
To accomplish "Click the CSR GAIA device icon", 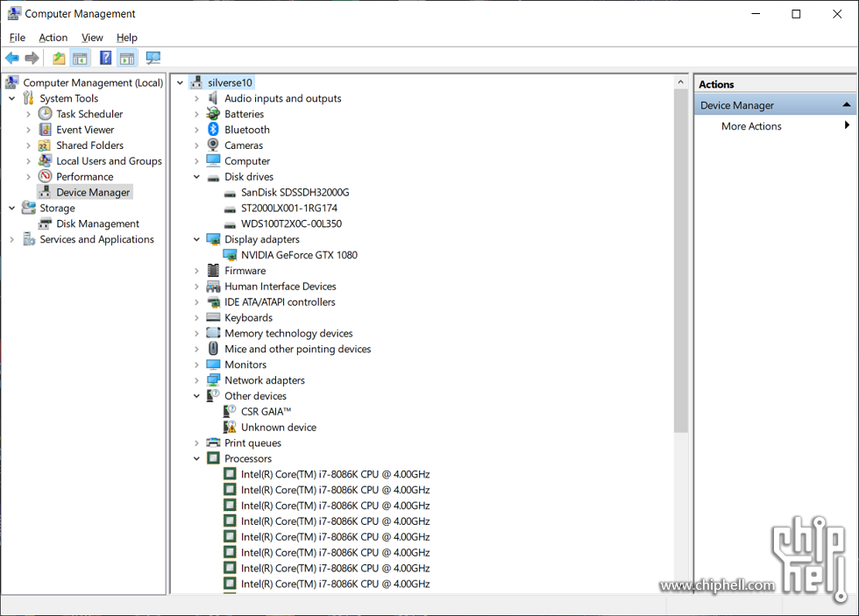I will [x=230, y=411].
